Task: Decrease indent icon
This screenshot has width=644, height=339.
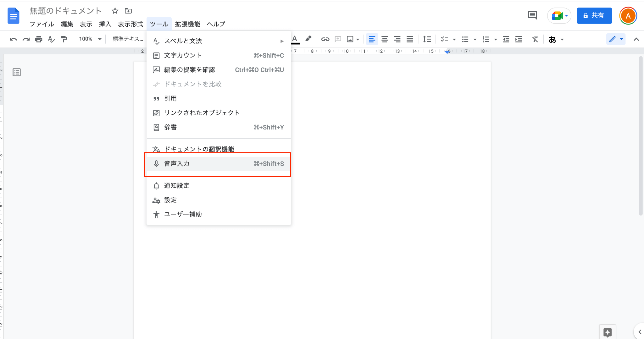Action: (506, 39)
